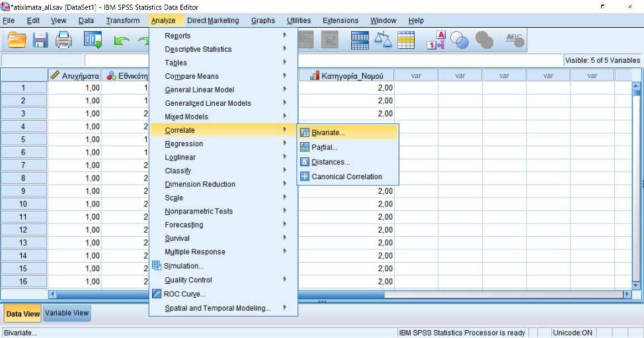Viewport: 644px width, 338px height.
Task: Select the Survival menu entry
Action: click(x=223, y=238)
